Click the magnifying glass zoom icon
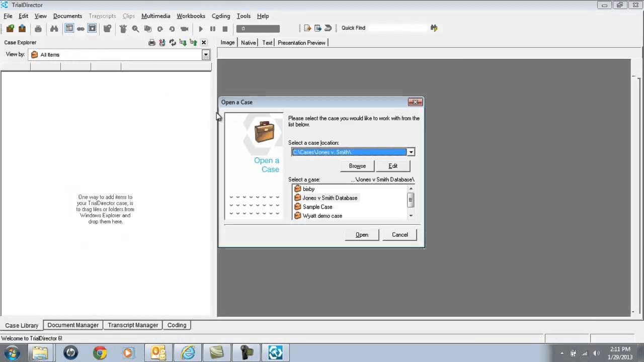Viewport: 644px width, 362px height. pyautogui.click(x=135, y=29)
